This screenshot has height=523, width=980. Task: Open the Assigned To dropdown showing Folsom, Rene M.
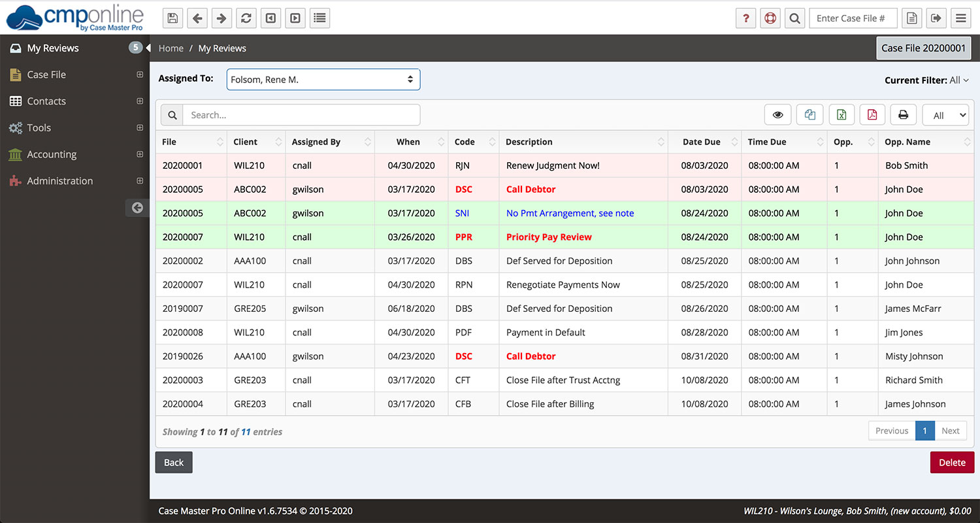323,80
